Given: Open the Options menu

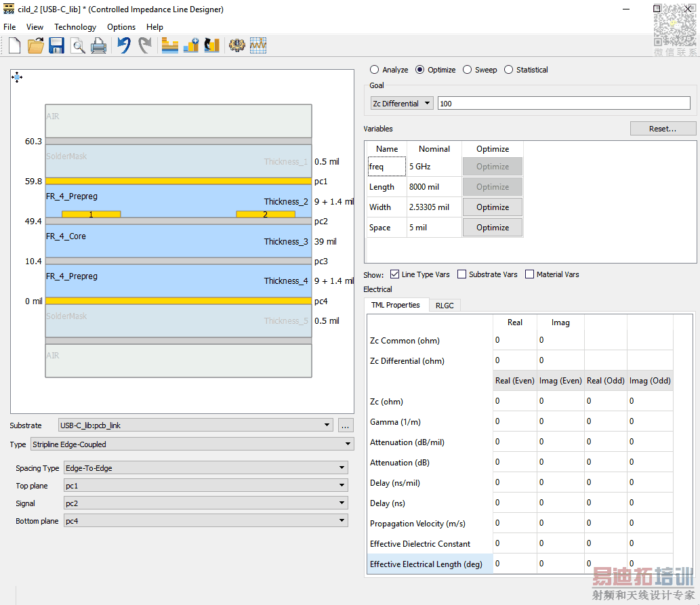Looking at the screenshot, I should tap(121, 27).
